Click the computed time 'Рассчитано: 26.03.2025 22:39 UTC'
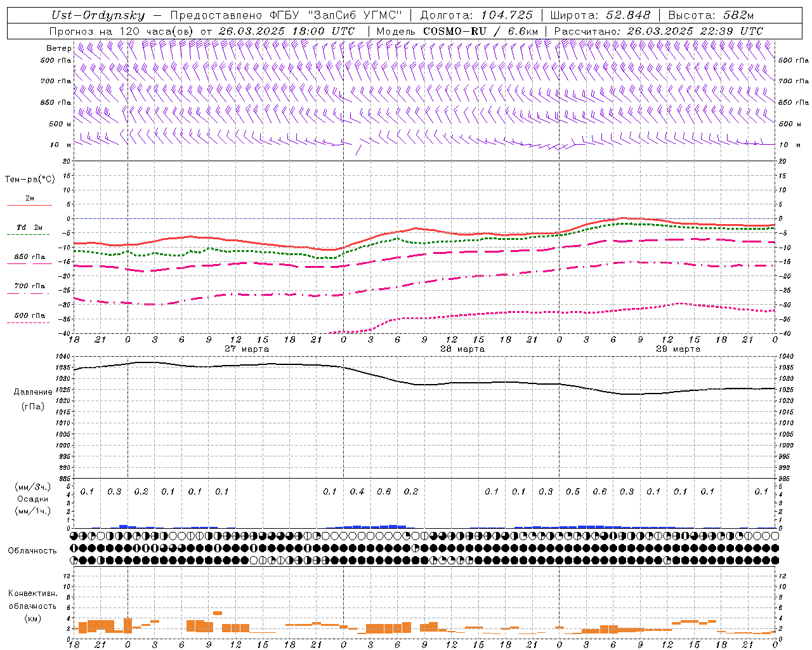Viewport: 812px width, 650px height. pyautogui.click(x=658, y=31)
